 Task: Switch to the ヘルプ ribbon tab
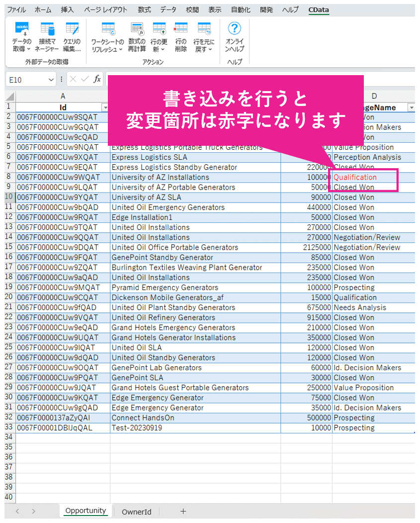[x=290, y=9]
